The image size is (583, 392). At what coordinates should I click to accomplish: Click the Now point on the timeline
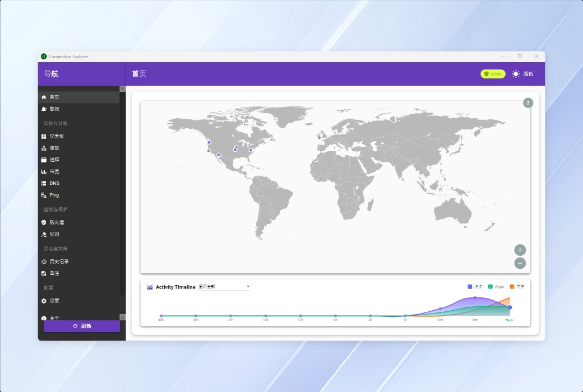[510, 307]
